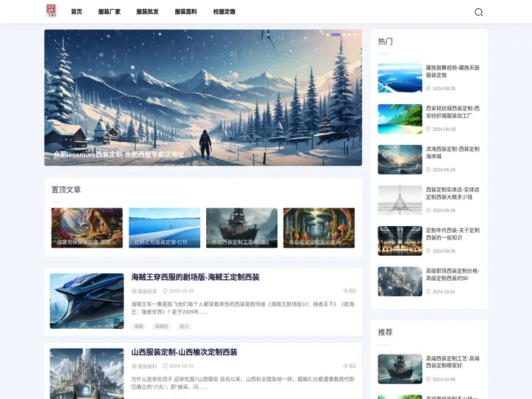
Task: Open the 能力 tag
Action: (x=184, y=327)
